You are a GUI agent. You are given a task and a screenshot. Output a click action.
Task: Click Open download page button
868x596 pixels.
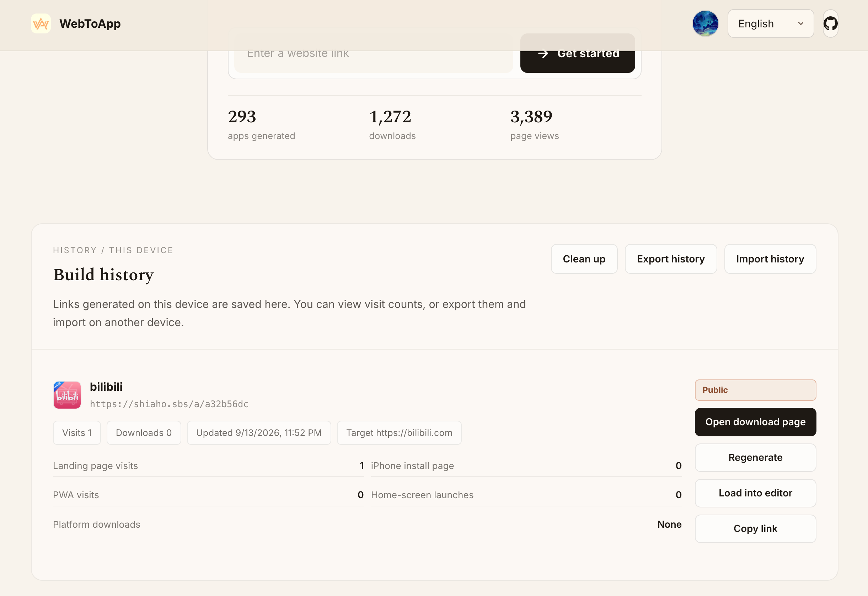[x=755, y=422]
